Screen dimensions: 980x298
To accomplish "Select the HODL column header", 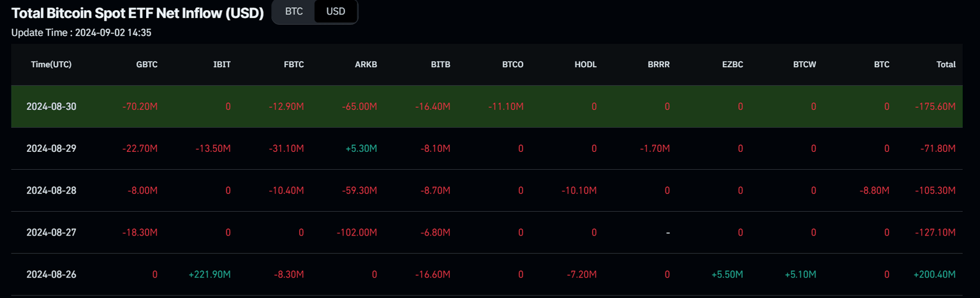I will (586, 64).
